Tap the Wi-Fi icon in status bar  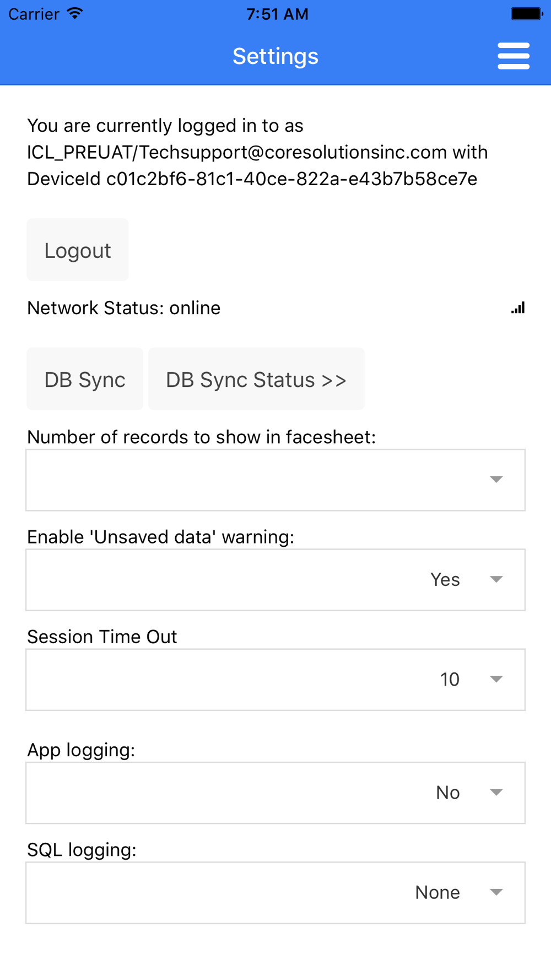[x=75, y=14]
